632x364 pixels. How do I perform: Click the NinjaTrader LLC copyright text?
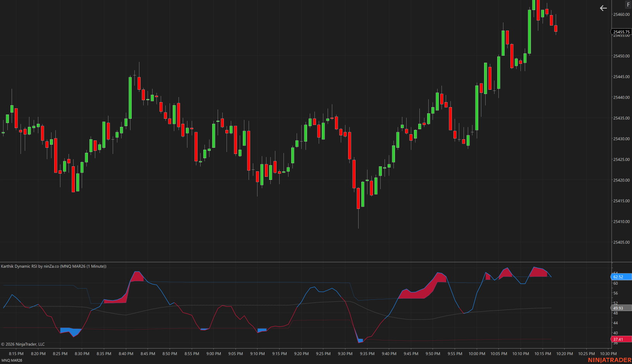(x=23, y=344)
